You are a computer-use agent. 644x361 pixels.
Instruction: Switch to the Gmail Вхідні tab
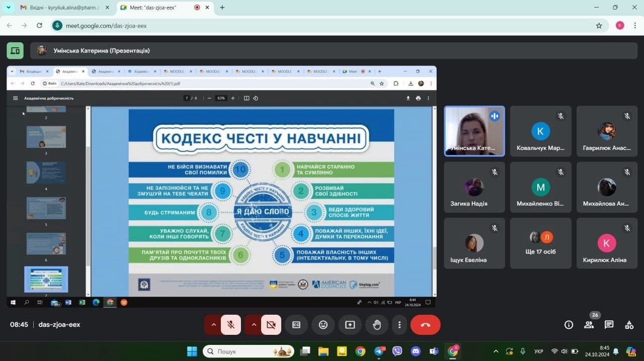64,8
